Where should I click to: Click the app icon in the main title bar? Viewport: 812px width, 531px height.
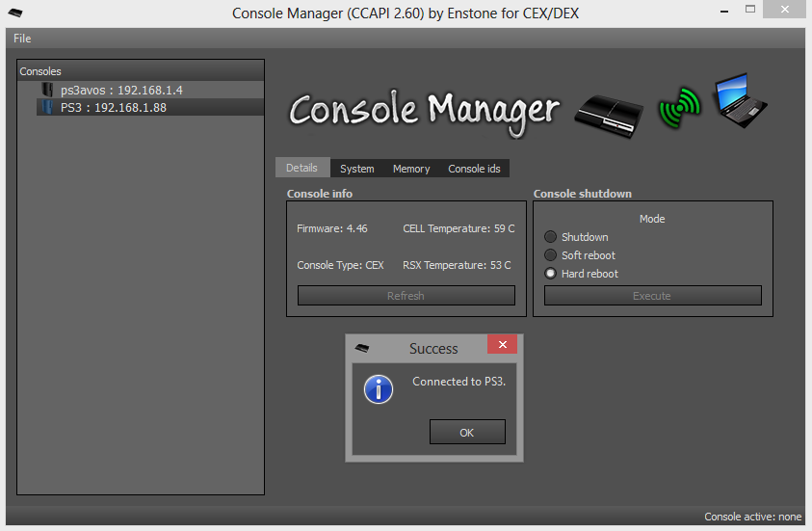pyautogui.click(x=15, y=13)
